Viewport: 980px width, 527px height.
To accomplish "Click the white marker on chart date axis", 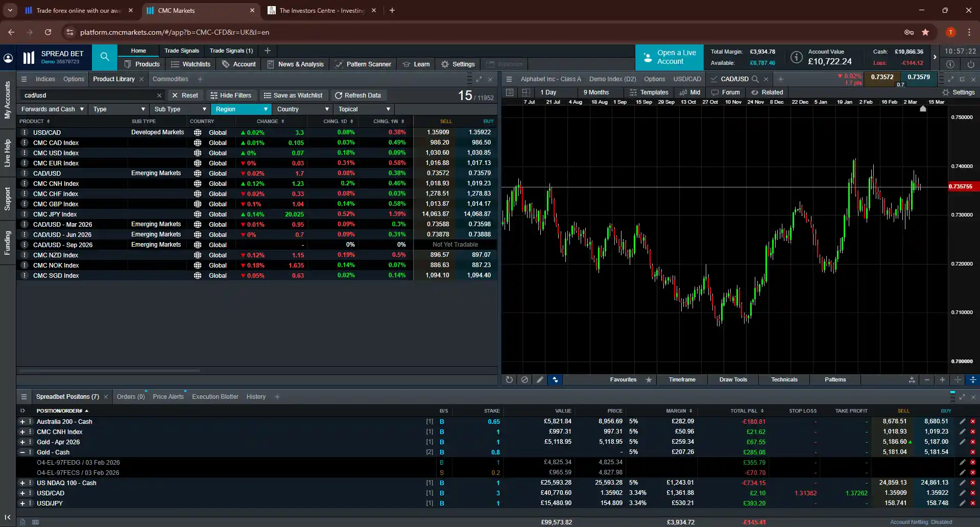I will click(x=923, y=108).
